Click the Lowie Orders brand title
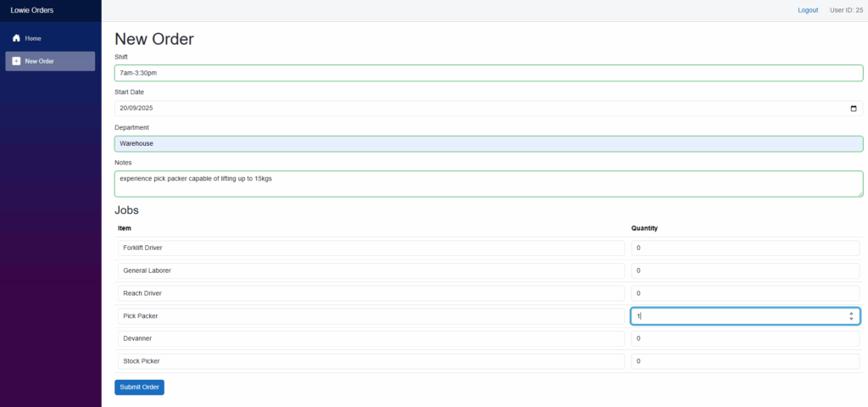 tap(32, 10)
